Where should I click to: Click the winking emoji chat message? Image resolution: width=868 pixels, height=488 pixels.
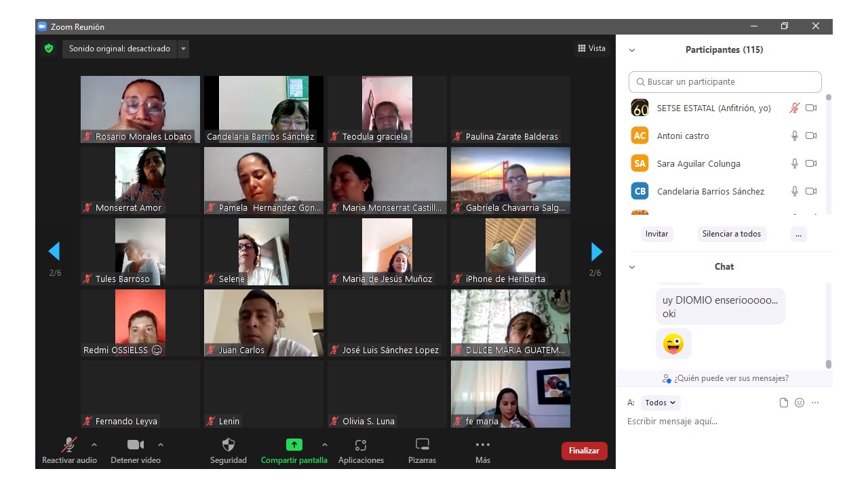click(x=673, y=344)
